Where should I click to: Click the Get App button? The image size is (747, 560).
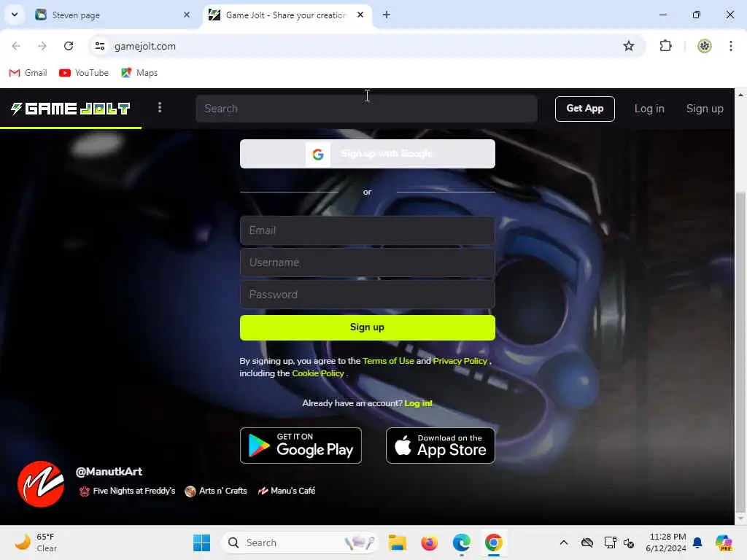(x=584, y=109)
